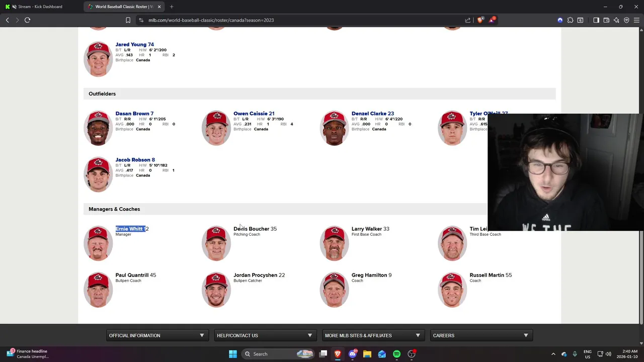Click the taskbar Search box
The image size is (644, 362).
[x=278, y=354]
